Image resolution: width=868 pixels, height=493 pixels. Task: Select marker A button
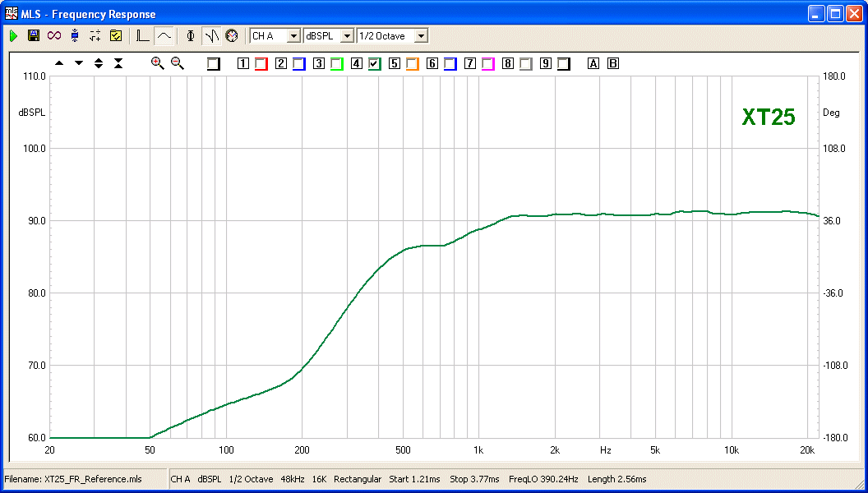593,63
